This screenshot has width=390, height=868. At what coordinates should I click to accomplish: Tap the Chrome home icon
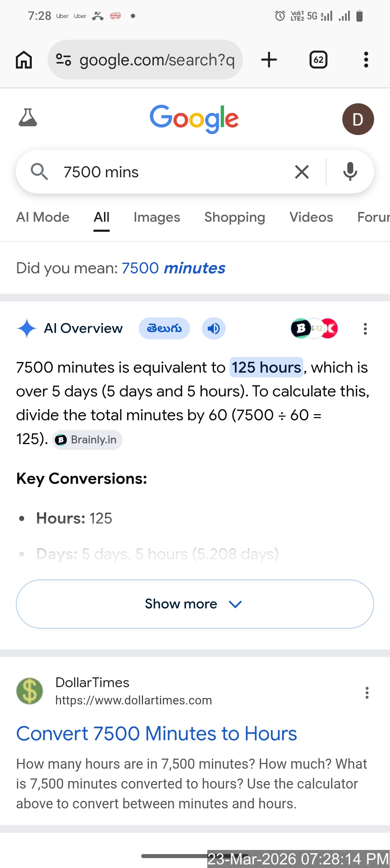pos(24,60)
